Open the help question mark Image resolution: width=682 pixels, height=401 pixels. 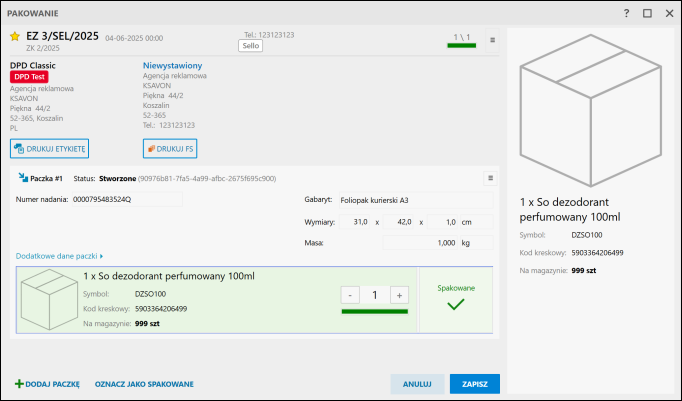pos(626,13)
